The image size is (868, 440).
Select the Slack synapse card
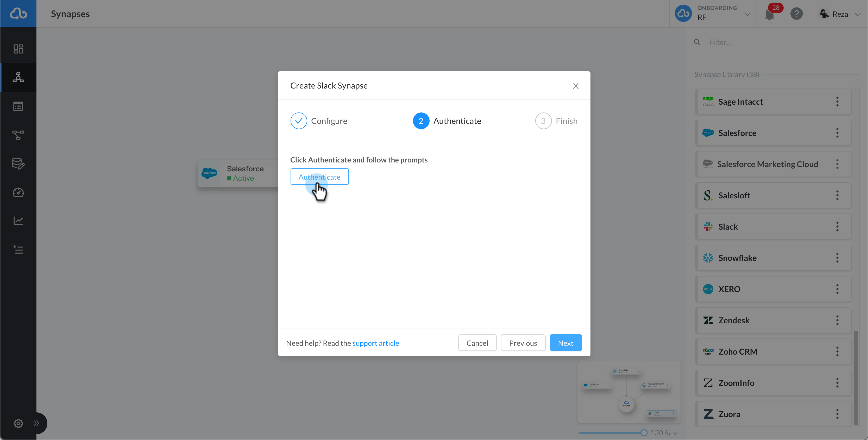pos(773,227)
